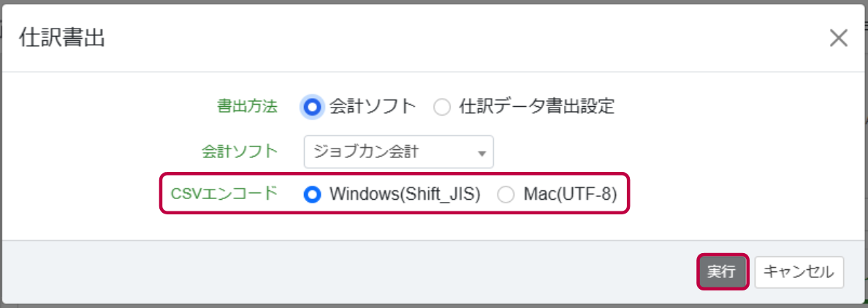Close the 仕訳書出 dialog with the X icon
Viewport: 868px width, 308px height.
point(839,38)
